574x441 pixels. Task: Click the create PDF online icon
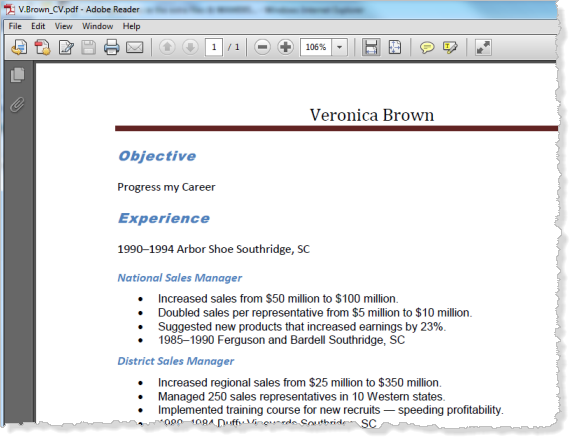pyautogui.click(x=42, y=47)
